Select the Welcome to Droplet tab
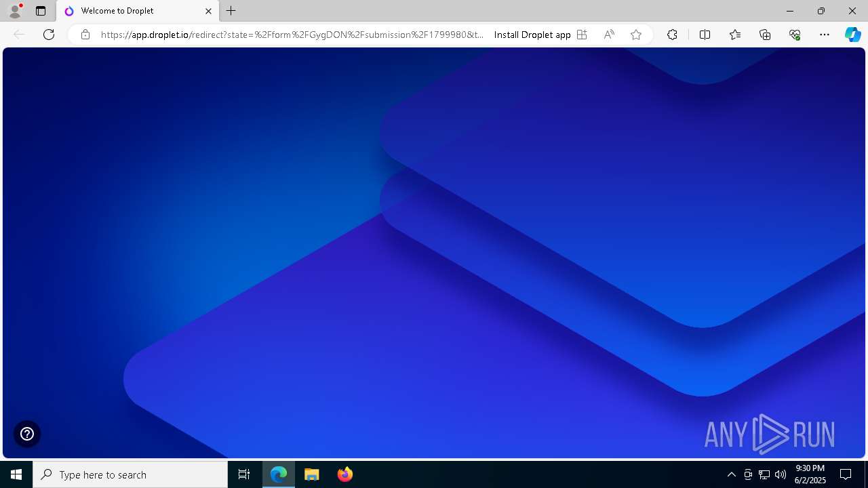Screen dimensions: 868x488 (138, 11)
